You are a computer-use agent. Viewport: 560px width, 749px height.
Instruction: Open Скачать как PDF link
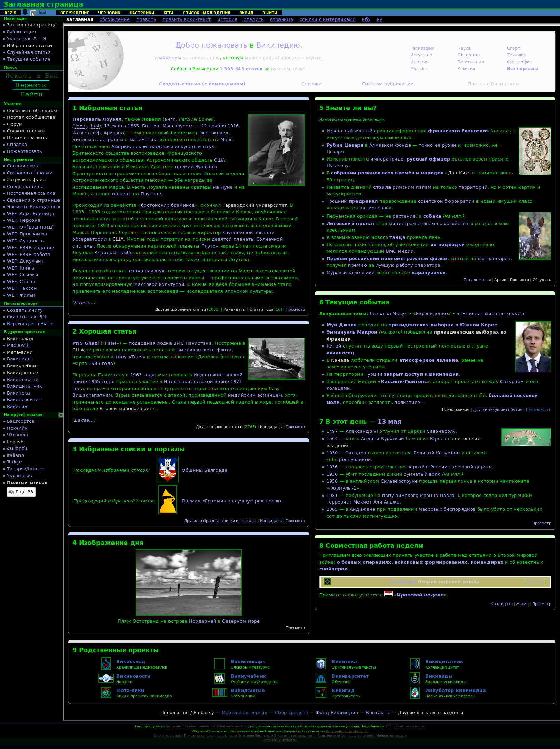pos(27,317)
